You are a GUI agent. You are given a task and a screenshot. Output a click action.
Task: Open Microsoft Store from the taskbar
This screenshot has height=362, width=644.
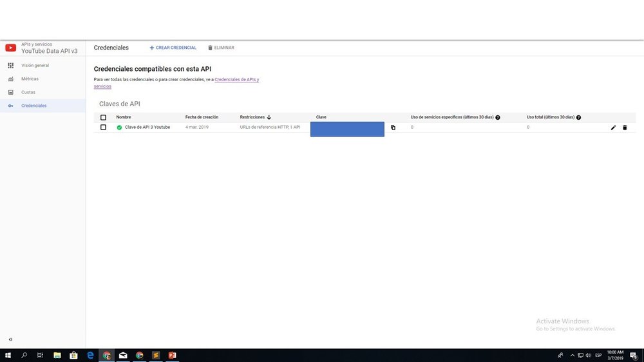click(73, 355)
